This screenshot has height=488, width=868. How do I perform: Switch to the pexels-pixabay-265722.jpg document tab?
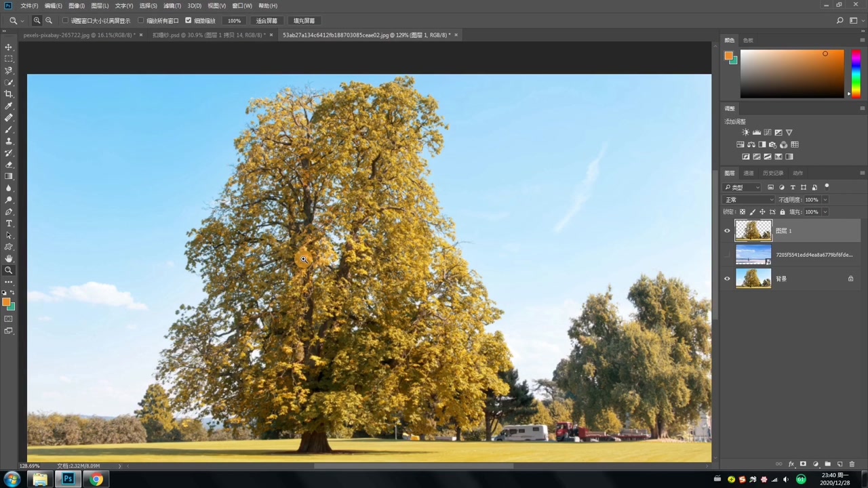pos(79,35)
